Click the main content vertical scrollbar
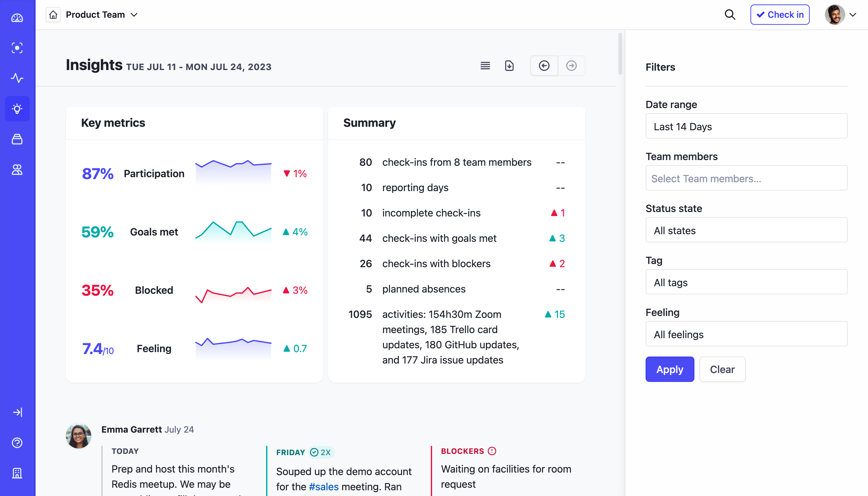868x496 pixels. coord(620,54)
